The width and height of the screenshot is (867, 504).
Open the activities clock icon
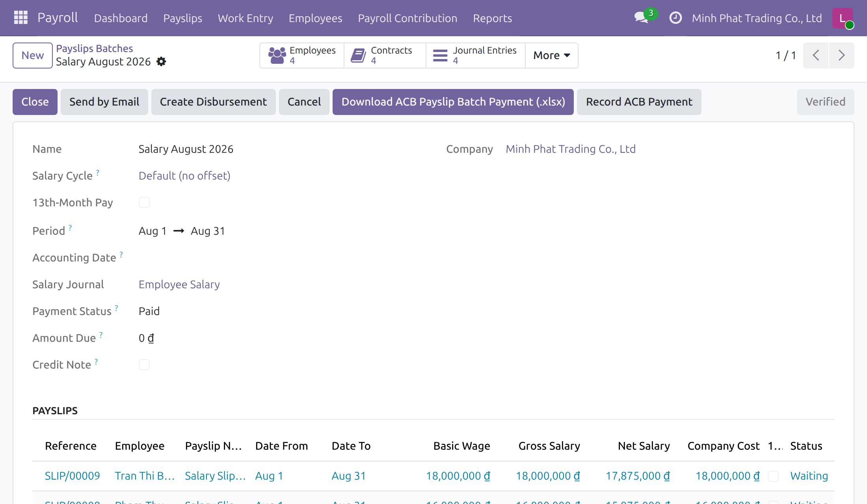coord(675,18)
